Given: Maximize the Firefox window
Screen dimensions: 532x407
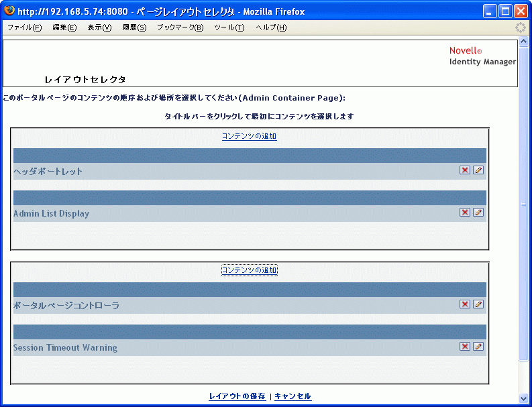Looking at the screenshot, I should pyautogui.click(x=505, y=12).
